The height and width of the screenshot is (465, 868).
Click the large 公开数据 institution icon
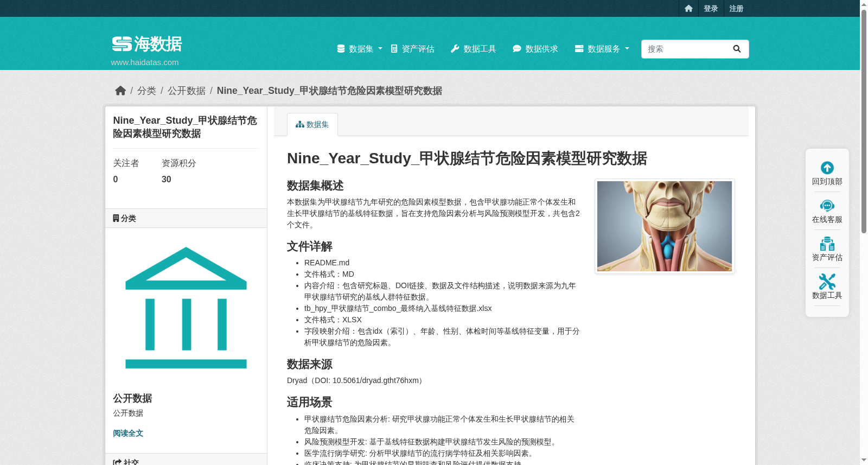pos(186,308)
